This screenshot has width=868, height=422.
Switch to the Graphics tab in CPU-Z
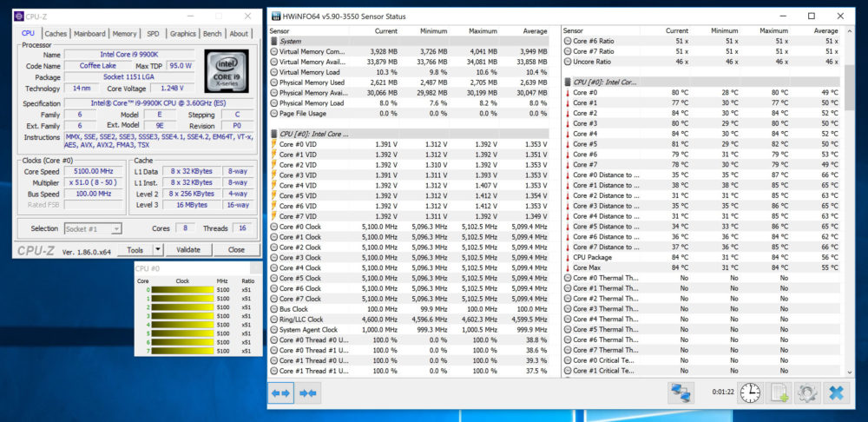pos(182,34)
